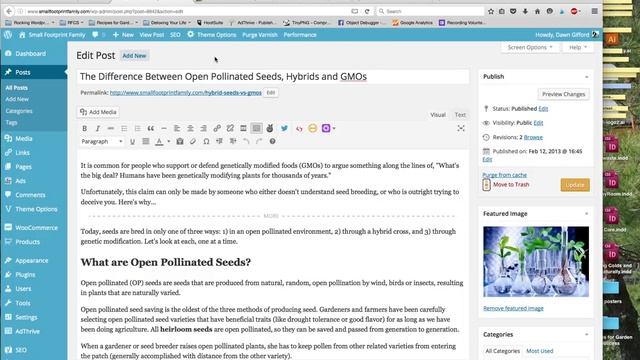Click the featured image thumbnail

(x=536, y=262)
